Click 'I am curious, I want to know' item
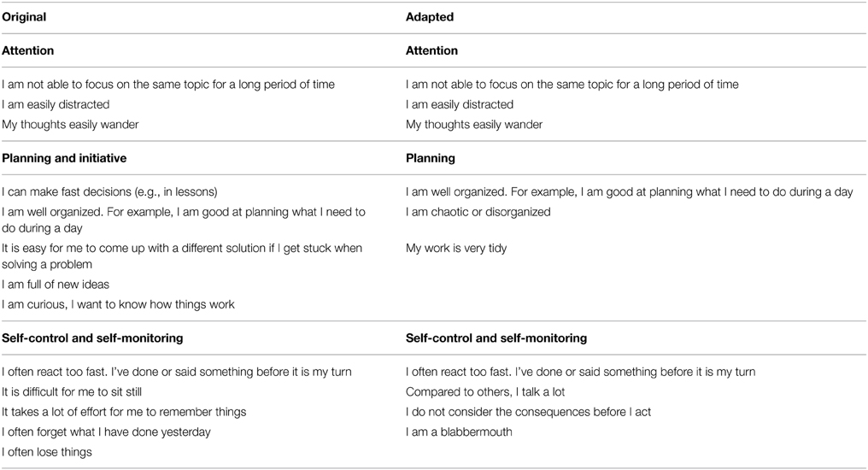This screenshot has height=470, width=868. click(x=118, y=304)
